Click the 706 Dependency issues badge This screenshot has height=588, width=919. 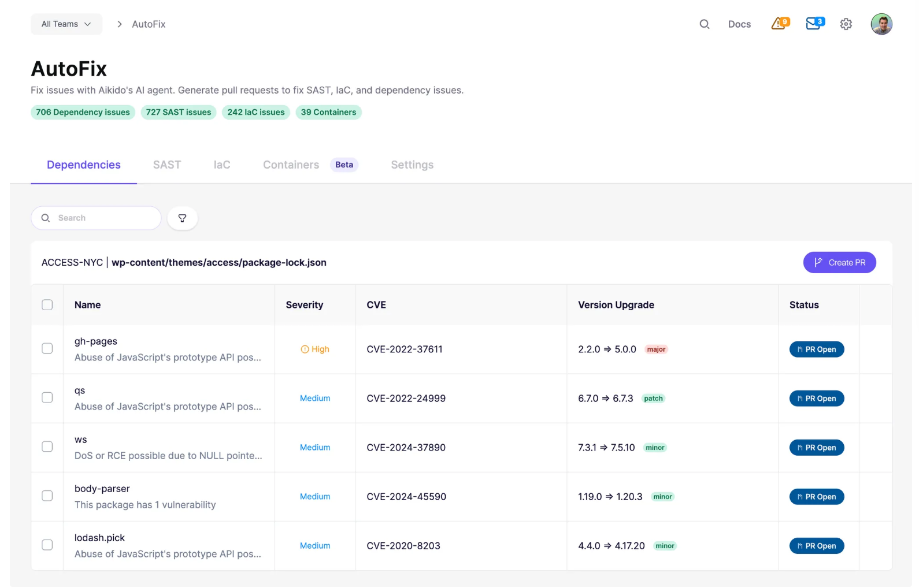pyautogui.click(x=83, y=112)
